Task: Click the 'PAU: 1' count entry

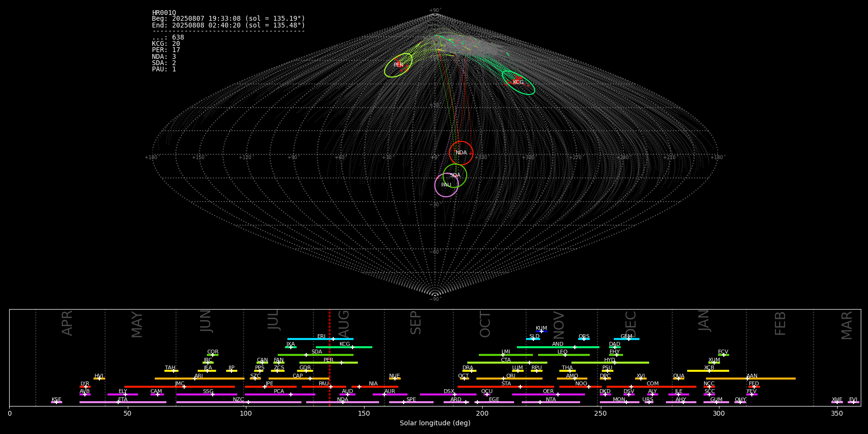Action: click(x=164, y=69)
